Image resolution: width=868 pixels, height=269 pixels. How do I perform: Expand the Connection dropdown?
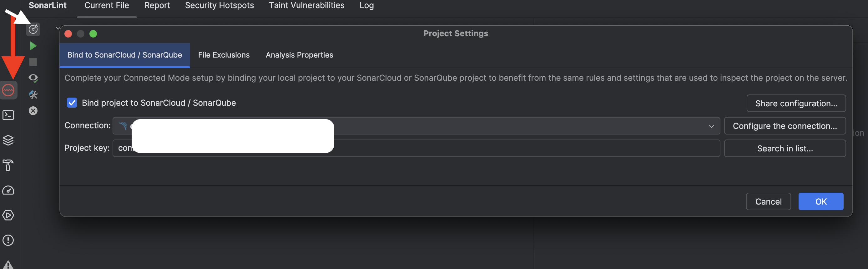(x=711, y=126)
